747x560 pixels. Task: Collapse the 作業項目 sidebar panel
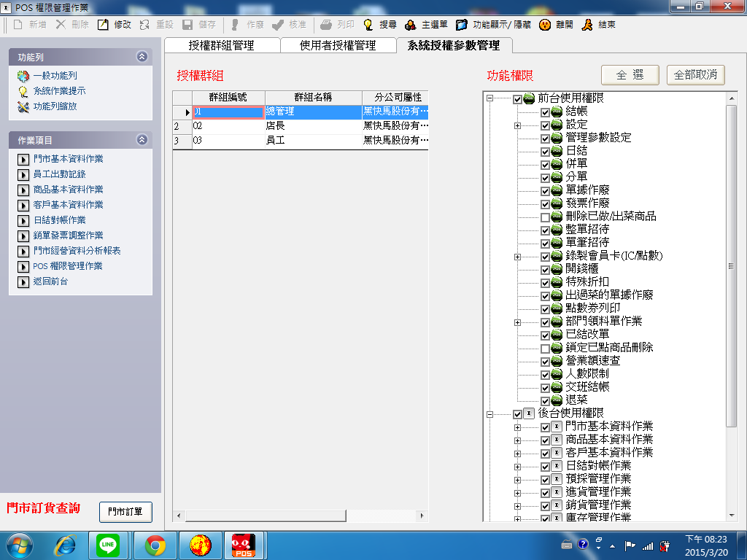(x=142, y=140)
